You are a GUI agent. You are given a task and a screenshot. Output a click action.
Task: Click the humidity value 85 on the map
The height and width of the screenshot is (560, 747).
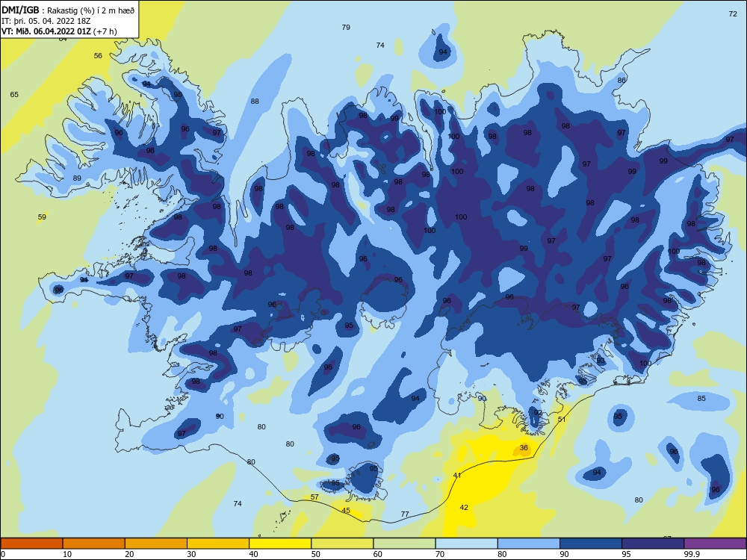point(701,398)
